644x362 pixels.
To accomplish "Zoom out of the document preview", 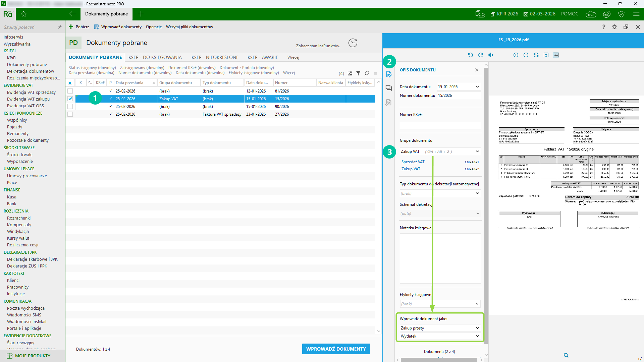I will (x=526, y=55).
